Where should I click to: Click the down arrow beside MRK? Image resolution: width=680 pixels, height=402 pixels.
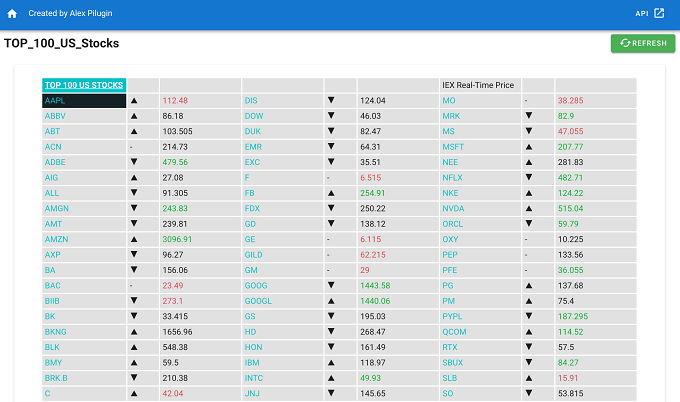click(529, 116)
